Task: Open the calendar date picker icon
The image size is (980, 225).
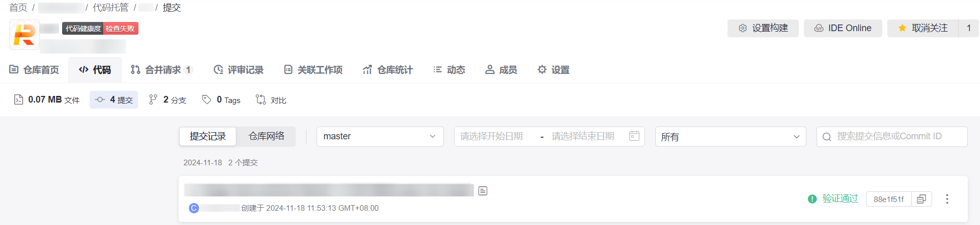Action: click(x=634, y=136)
